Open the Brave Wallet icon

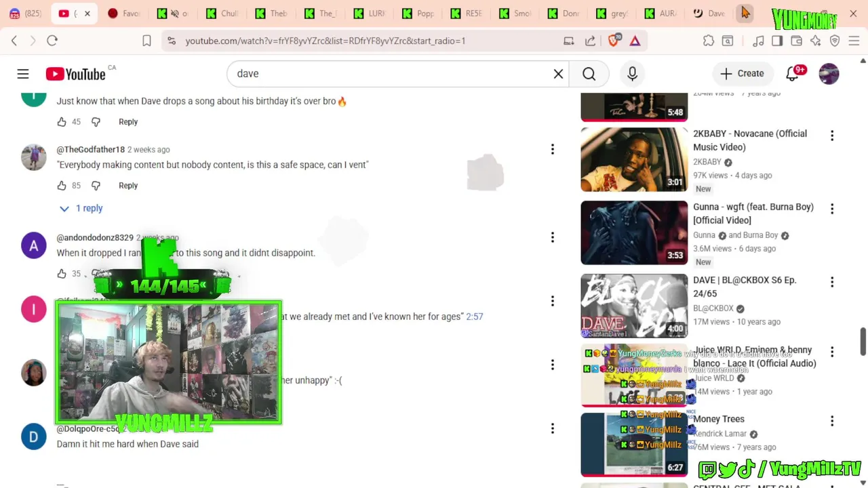coord(797,41)
